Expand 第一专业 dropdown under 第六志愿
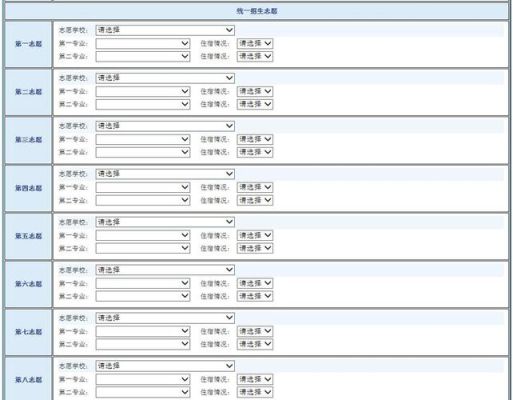This screenshot has width=513, height=400. [143, 283]
